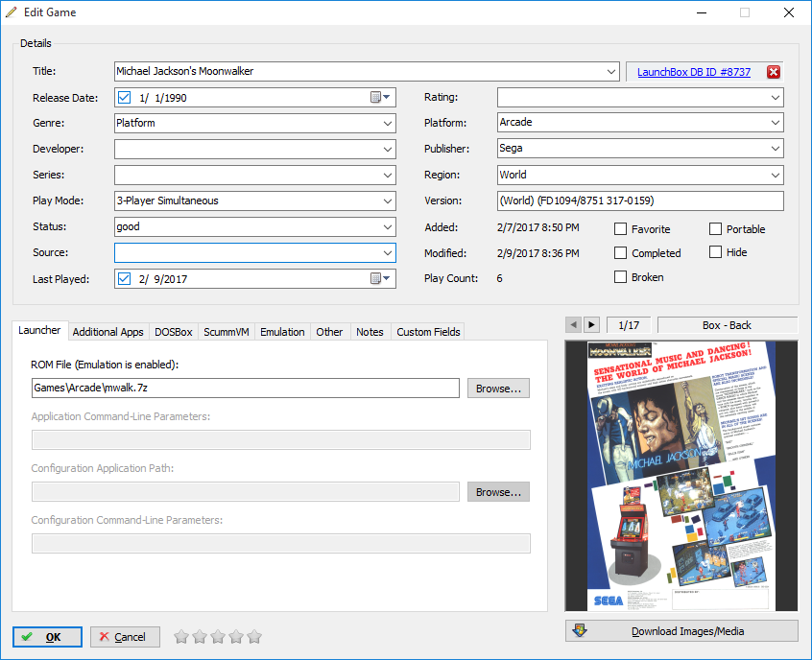
Task: Click the Version text field
Action: [640, 200]
